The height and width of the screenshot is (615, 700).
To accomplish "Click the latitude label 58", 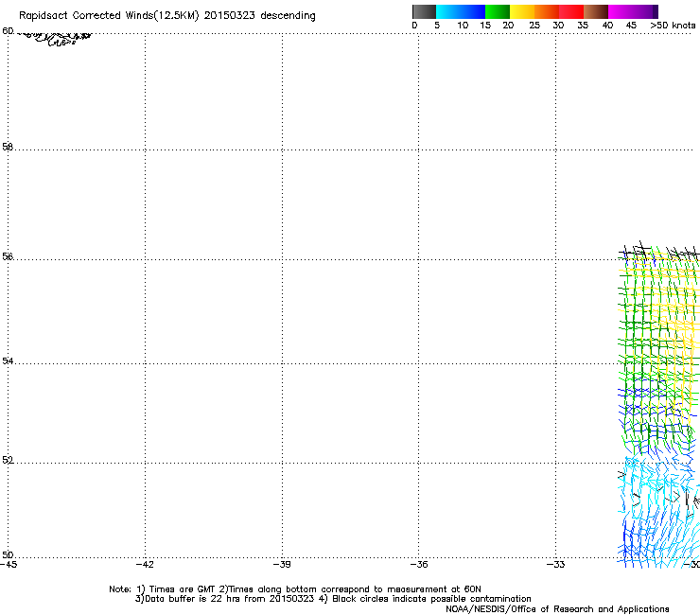I will (8, 147).
